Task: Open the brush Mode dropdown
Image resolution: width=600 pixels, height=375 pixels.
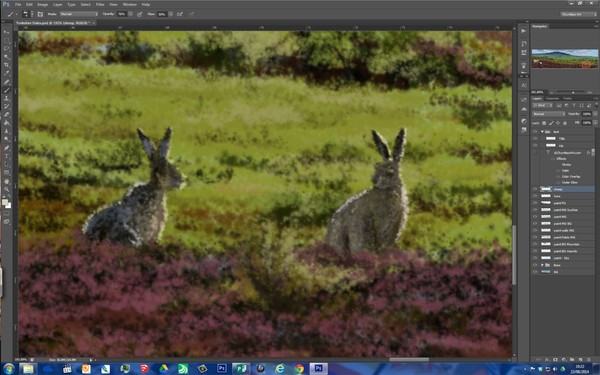Action: pos(78,14)
